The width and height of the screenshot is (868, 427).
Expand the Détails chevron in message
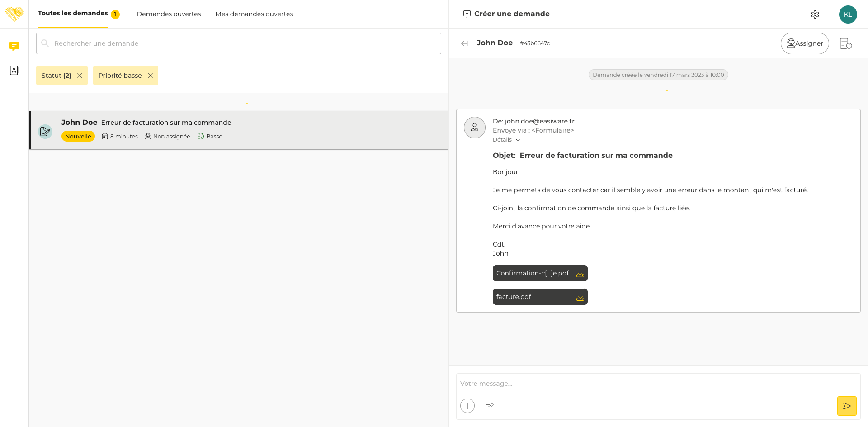click(x=518, y=140)
